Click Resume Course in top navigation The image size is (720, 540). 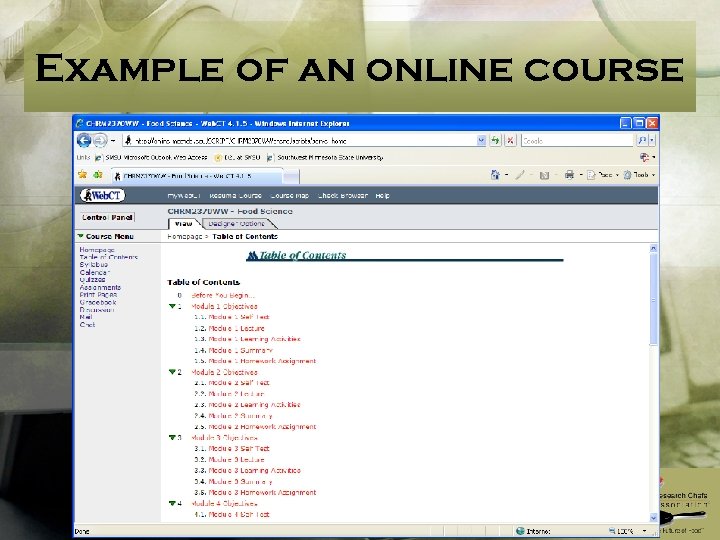click(235, 196)
